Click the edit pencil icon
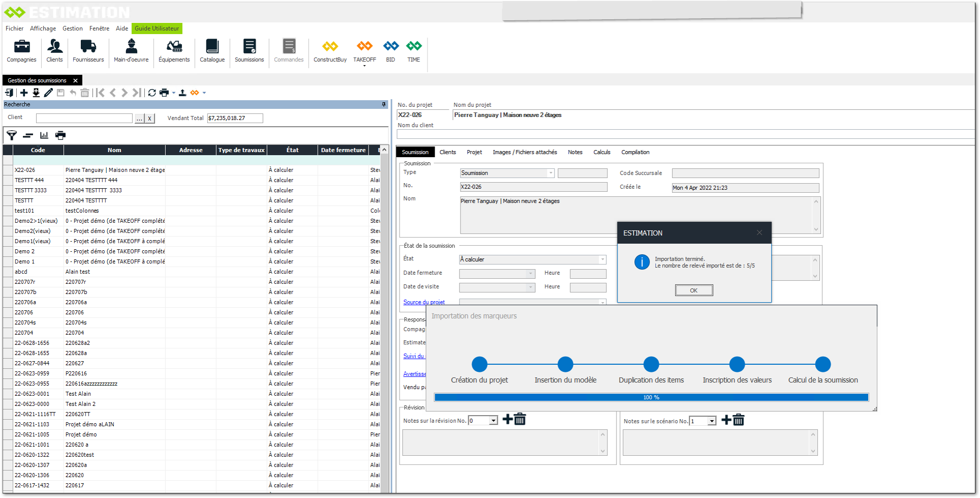Viewport: 980px width, 498px height. coord(48,93)
